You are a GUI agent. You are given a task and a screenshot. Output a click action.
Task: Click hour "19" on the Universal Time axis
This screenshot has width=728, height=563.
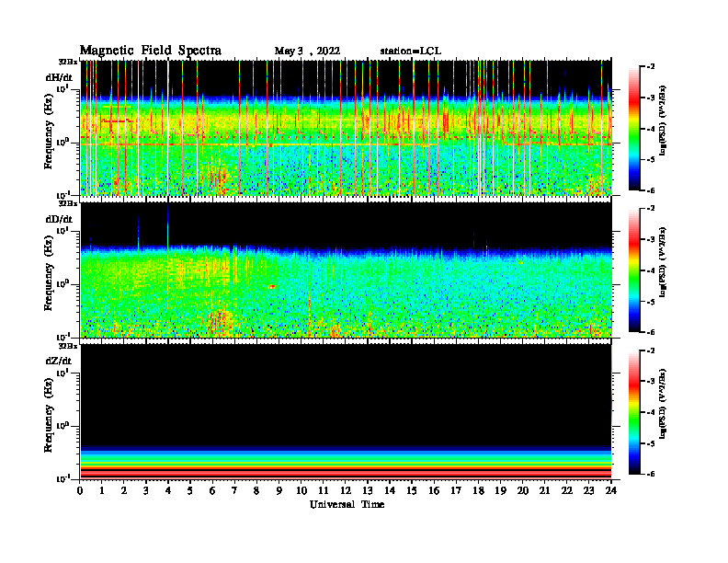[x=500, y=490]
